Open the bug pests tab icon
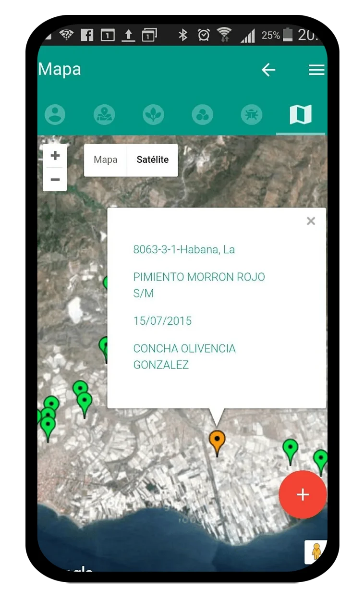Viewport: 364px width, 601px height. 252,115
